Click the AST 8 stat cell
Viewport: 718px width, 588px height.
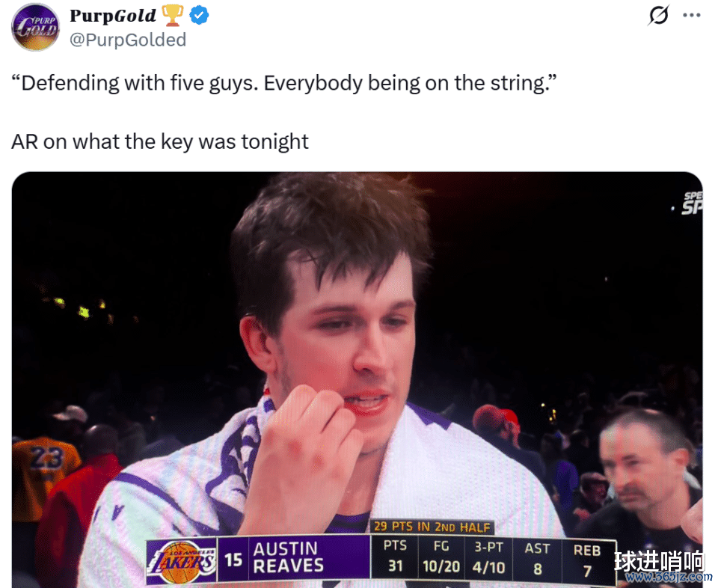click(x=537, y=559)
